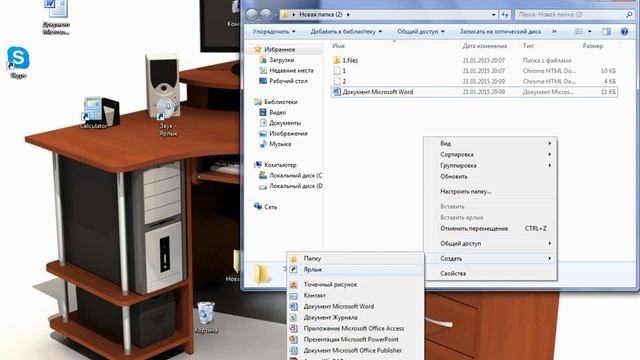Open the view options dropdown arrow
The height and width of the screenshot is (360, 640).
click(x=589, y=31)
